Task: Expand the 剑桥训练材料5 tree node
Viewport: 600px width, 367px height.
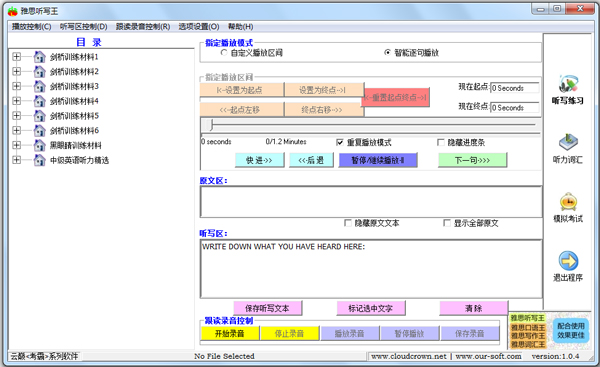Action: [x=16, y=116]
